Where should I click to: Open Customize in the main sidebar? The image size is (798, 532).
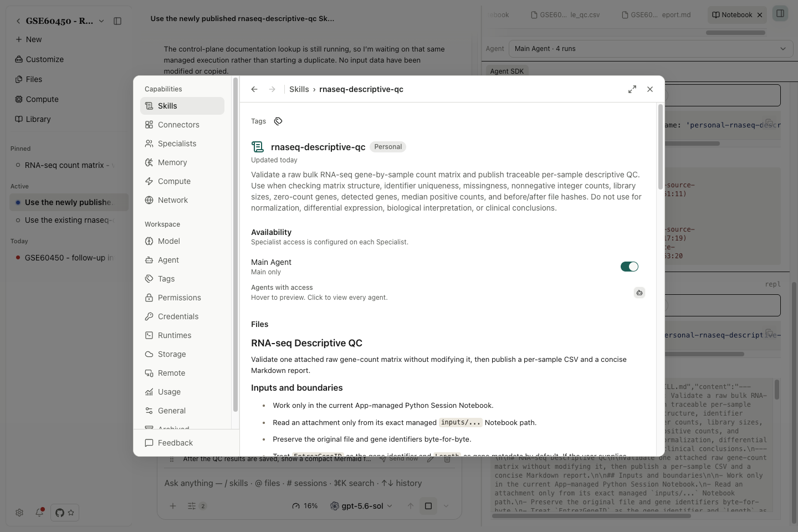(69, 59)
